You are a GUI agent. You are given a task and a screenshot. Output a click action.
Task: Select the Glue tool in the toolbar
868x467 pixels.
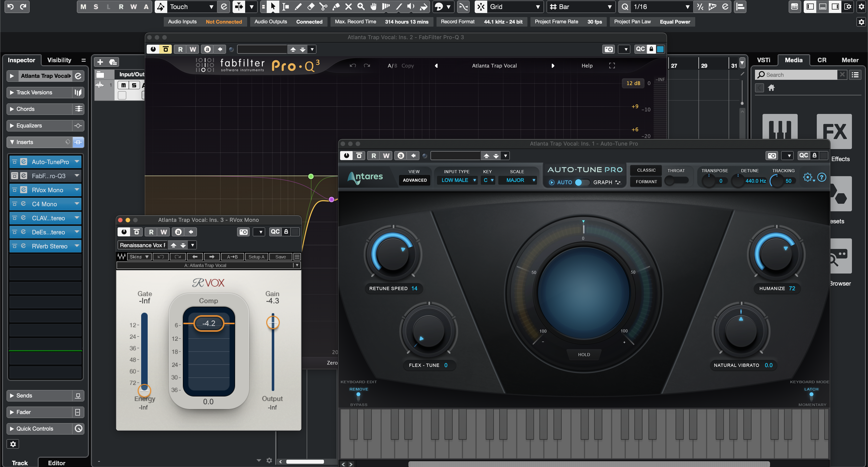pos(336,6)
